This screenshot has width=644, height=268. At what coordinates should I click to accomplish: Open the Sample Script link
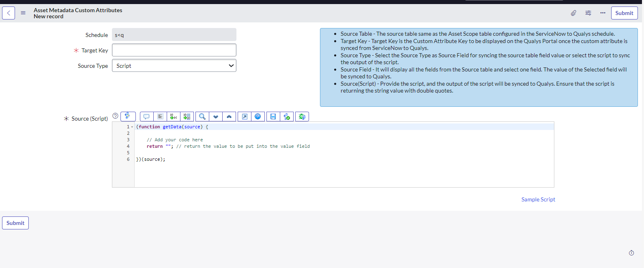pyautogui.click(x=538, y=199)
